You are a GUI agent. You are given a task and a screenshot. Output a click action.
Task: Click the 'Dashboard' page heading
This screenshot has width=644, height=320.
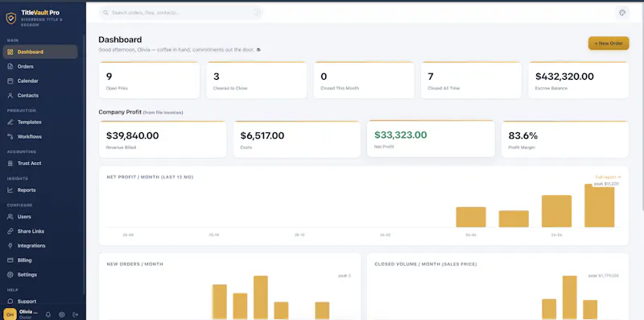tap(120, 39)
